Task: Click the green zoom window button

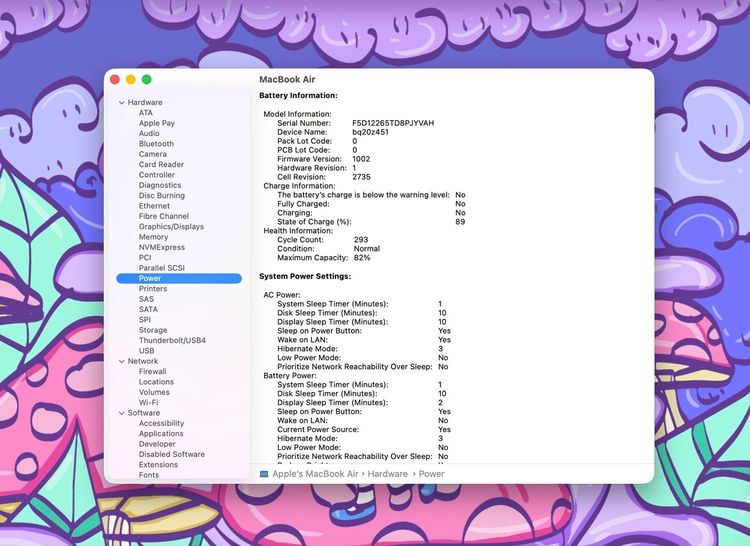Action: (146, 79)
